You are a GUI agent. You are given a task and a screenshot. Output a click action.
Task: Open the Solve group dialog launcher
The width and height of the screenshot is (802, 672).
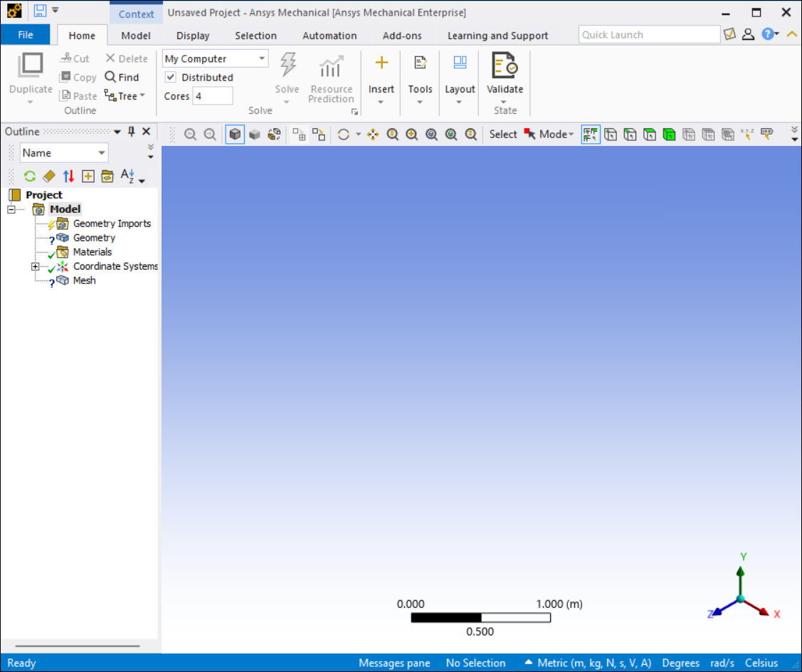[354, 112]
